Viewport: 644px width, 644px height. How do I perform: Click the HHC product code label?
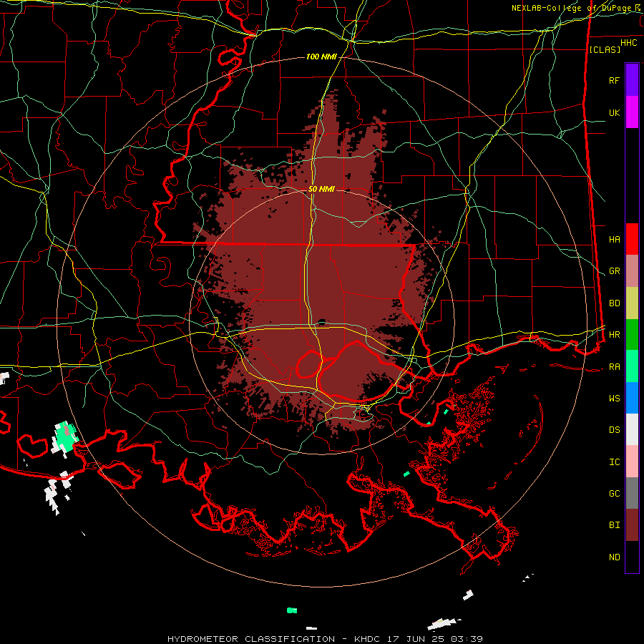coord(628,43)
